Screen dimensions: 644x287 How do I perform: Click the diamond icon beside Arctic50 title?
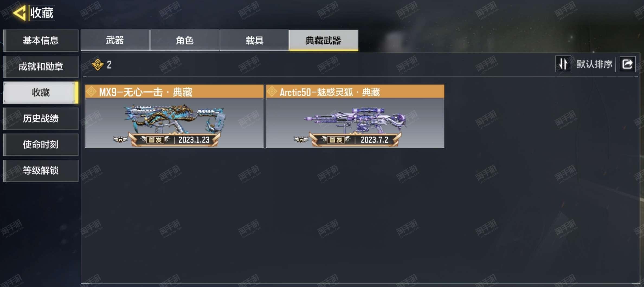point(272,92)
